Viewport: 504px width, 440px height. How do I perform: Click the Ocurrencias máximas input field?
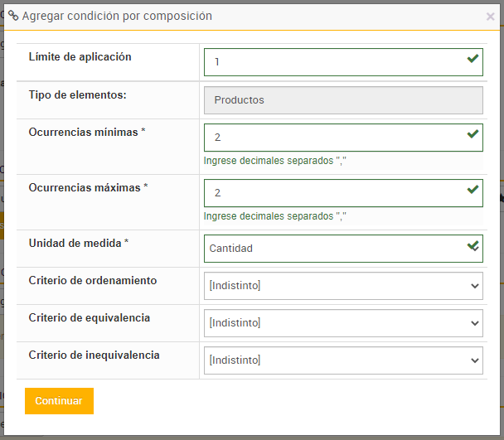pyautogui.click(x=332, y=193)
